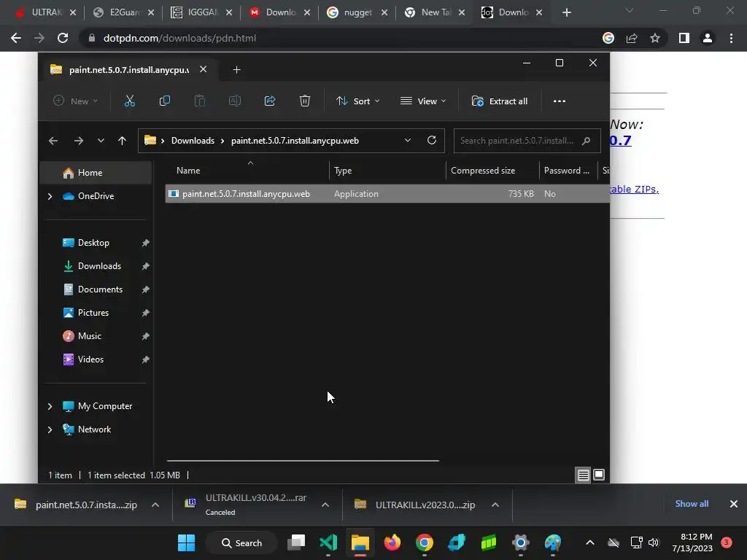Expand the Network tree node
This screenshot has width=747, height=560.
(x=50, y=429)
